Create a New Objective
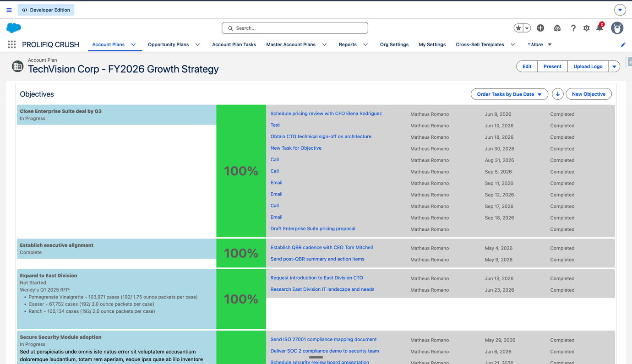The image size is (632, 364). point(588,94)
